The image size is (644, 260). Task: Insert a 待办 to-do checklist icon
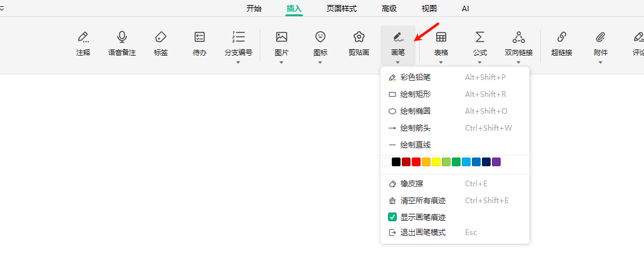[x=200, y=37]
